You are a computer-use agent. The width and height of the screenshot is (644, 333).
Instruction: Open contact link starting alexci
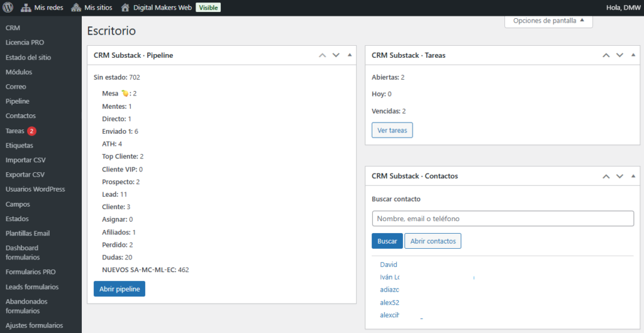[x=390, y=315]
